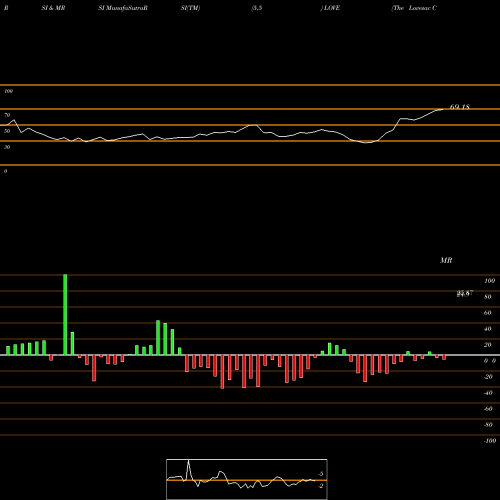Click MR axis label -20
This screenshot has height=500, width=500.
pyautogui.click(x=488, y=377)
